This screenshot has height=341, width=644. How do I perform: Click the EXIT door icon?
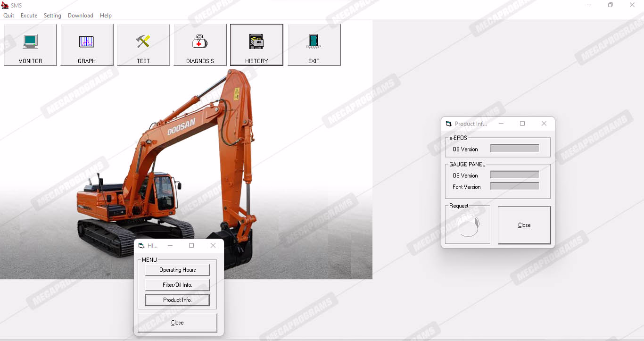[x=314, y=42]
